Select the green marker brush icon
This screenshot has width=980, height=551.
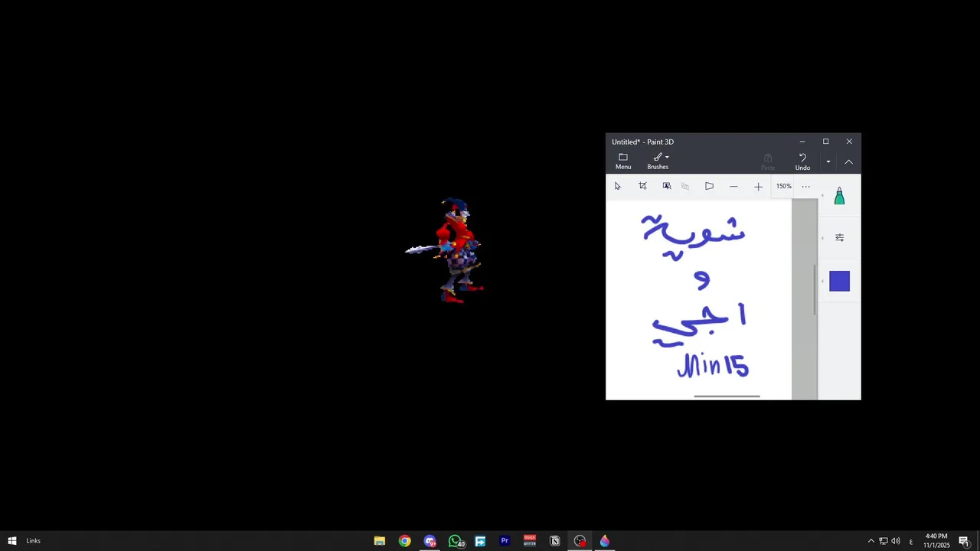coord(839,197)
